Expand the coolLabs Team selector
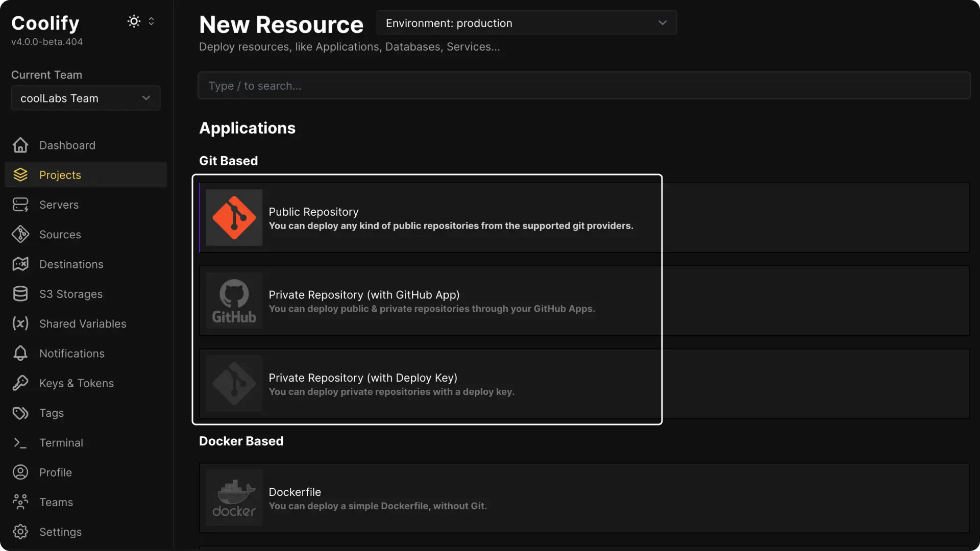980x551 pixels. click(85, 98)
